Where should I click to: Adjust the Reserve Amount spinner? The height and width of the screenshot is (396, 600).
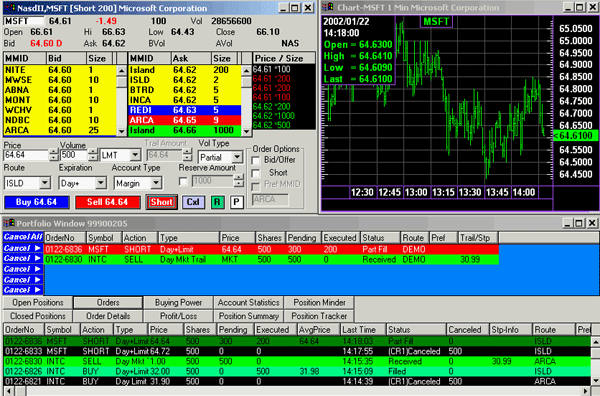coord(239,181)
